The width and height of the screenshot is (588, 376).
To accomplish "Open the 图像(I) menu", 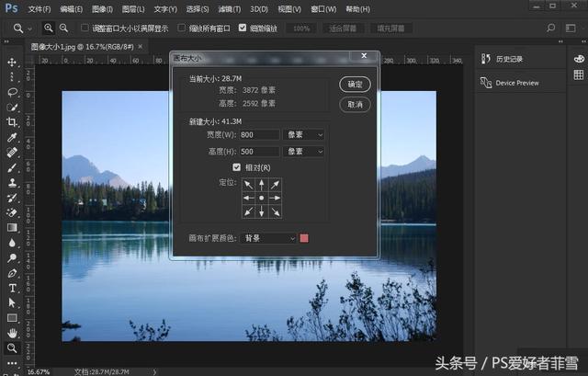I will (102, 9).
